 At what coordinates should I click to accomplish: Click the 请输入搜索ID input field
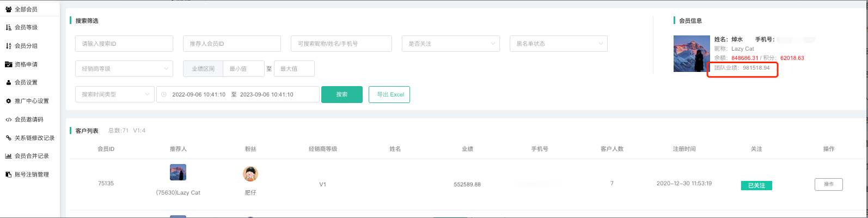pos(124,44)
